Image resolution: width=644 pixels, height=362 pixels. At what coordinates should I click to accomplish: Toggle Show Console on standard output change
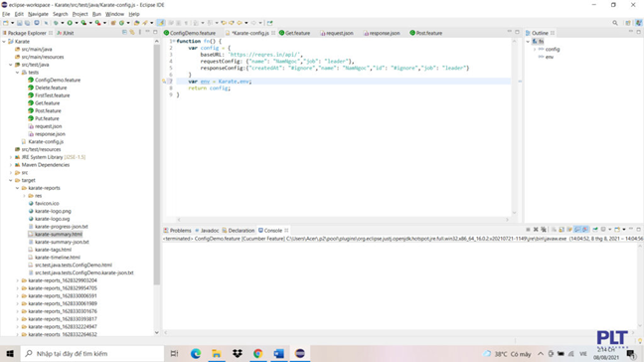pyautogui.click(x=577, y=230)
